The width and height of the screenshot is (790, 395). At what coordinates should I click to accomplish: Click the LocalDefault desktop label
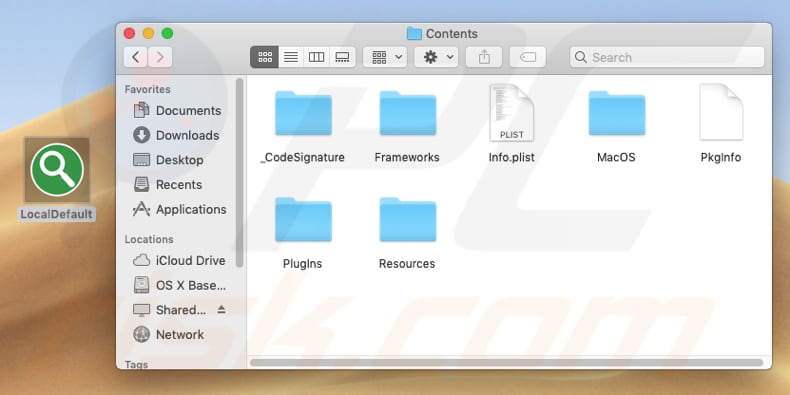[57, 214]
